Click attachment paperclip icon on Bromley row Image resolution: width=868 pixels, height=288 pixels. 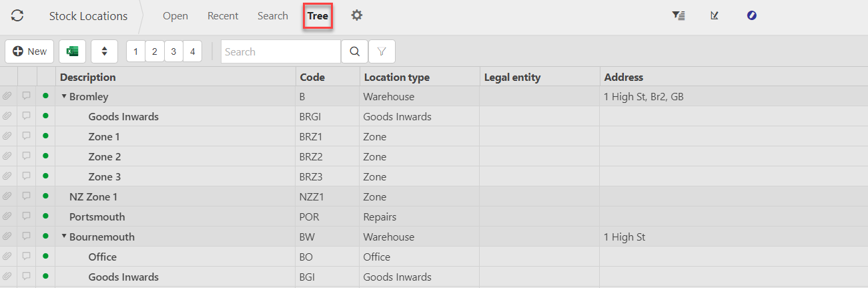[8, 96]
